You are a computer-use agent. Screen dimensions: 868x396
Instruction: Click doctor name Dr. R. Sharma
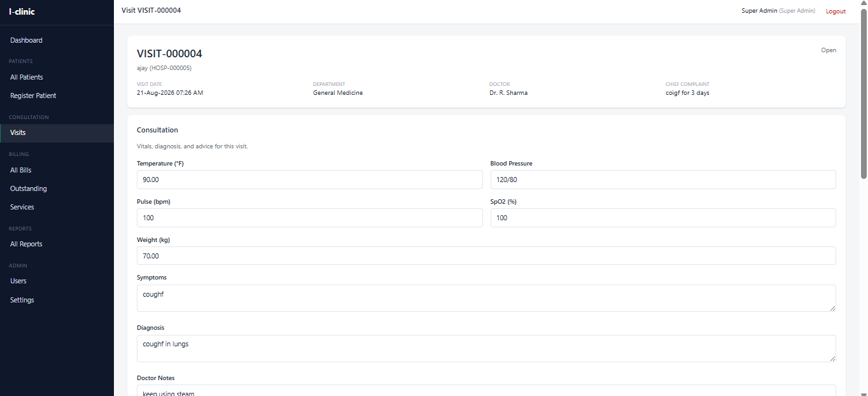pyautogui.click(x=508, y=93)
